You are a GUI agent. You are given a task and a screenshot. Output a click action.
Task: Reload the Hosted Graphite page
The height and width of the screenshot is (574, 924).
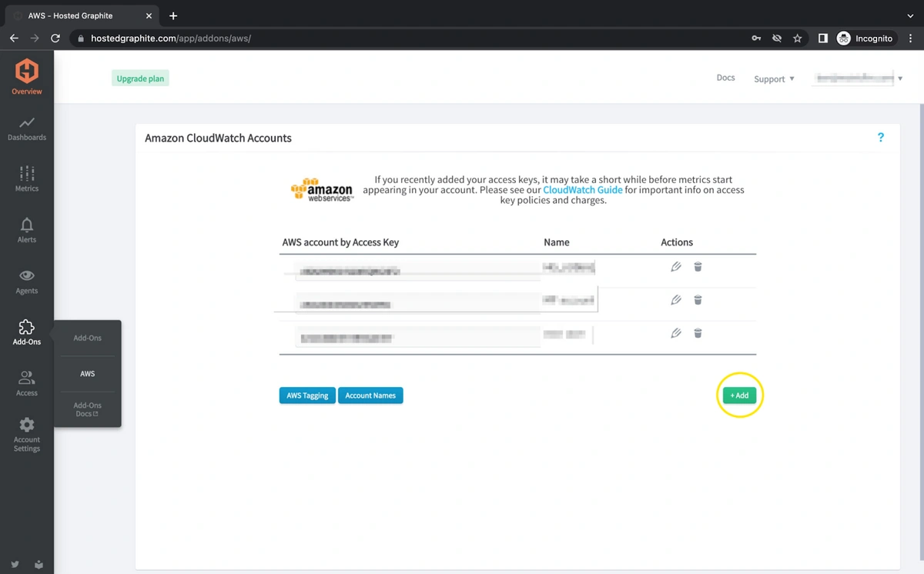click(x=55, y=38)
